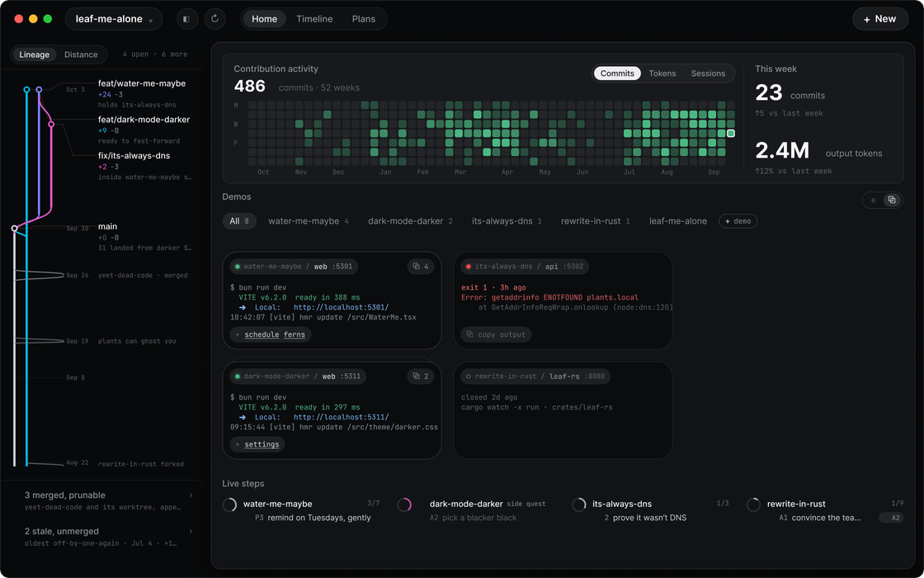Click the + demo button
Screen dimensions: 924x578
738,221
